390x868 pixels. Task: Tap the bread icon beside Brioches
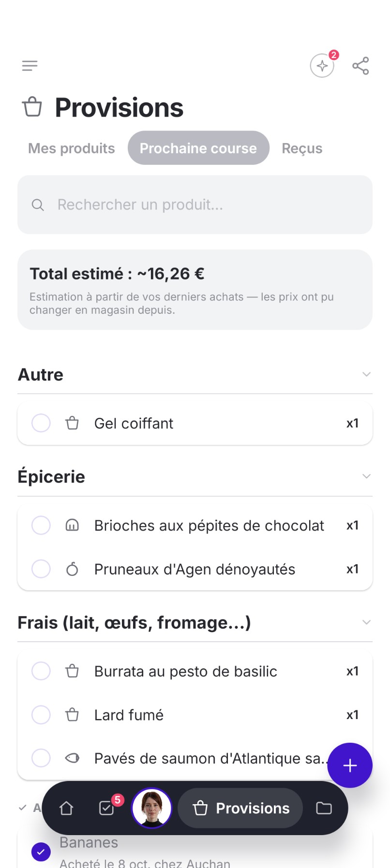(72, 525)
